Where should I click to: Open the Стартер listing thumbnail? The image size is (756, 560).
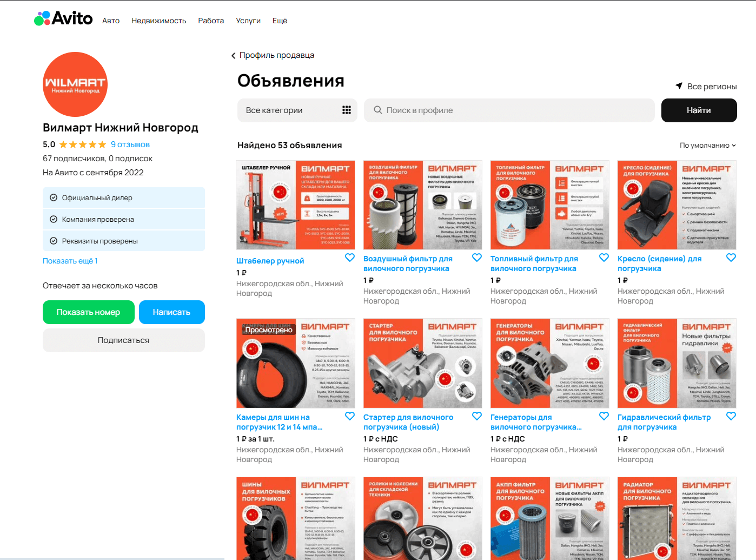click(x=423, y=363)
